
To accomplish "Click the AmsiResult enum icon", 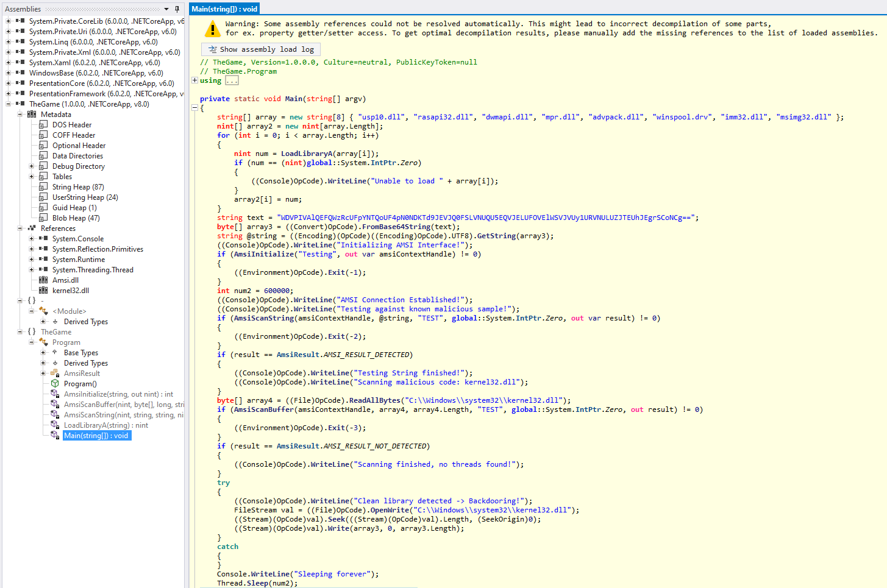I will click(55, 373).
